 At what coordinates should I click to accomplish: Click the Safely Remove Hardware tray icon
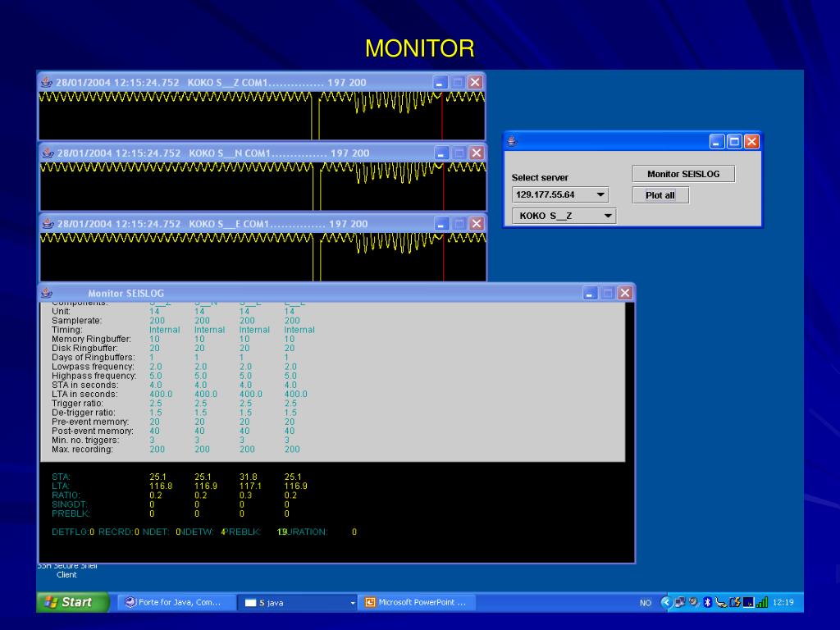[x=721, y=602]
